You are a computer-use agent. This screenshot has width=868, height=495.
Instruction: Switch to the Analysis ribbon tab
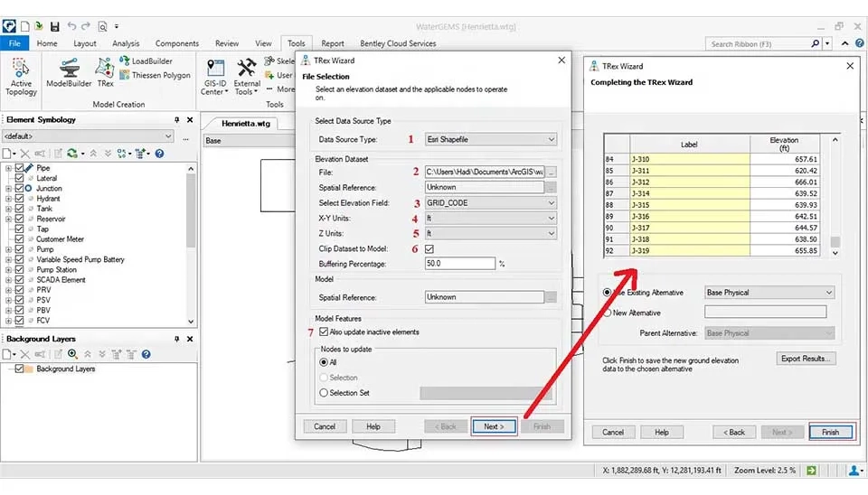[126, 43]
